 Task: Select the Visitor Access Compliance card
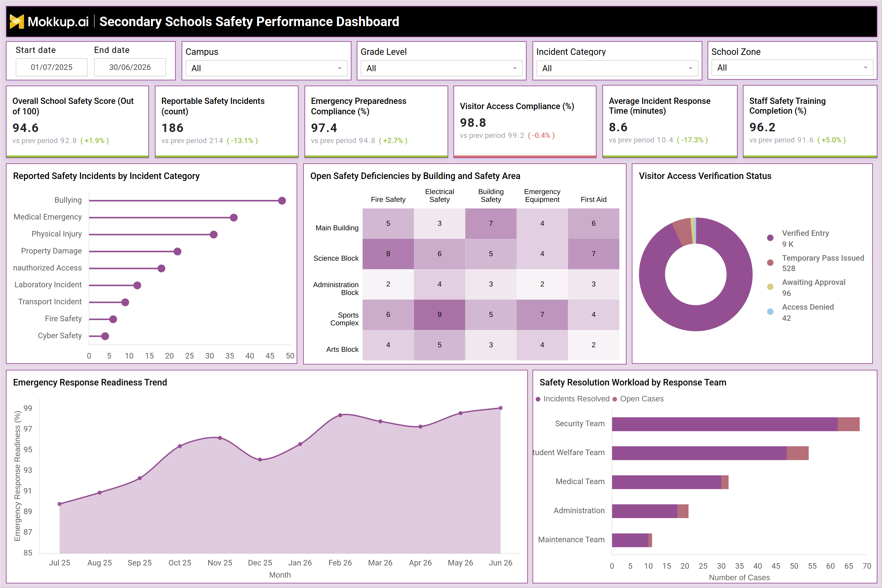pos(525,122)
